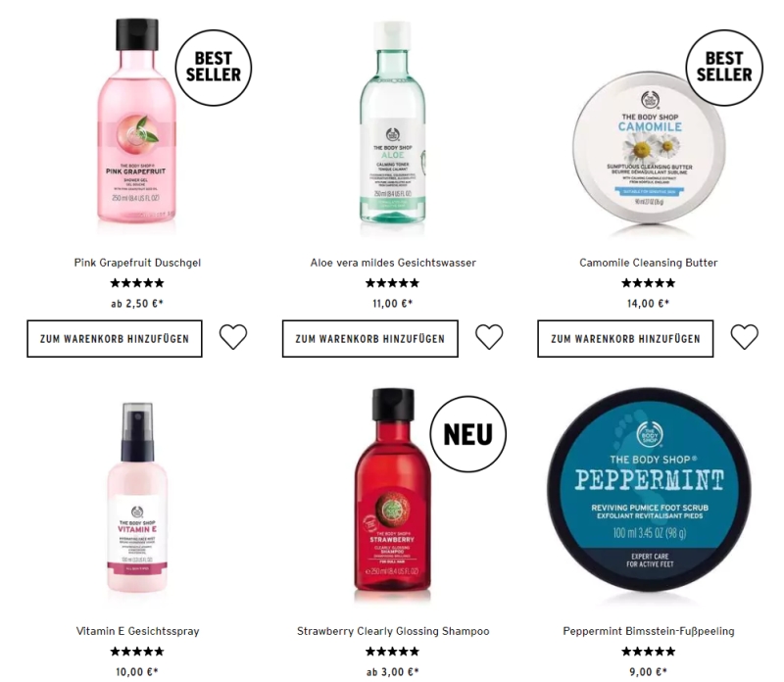Favorite the Aloe vera Gesichtswasser with heart icon
The image size is (784, 682).
[489, 337]
